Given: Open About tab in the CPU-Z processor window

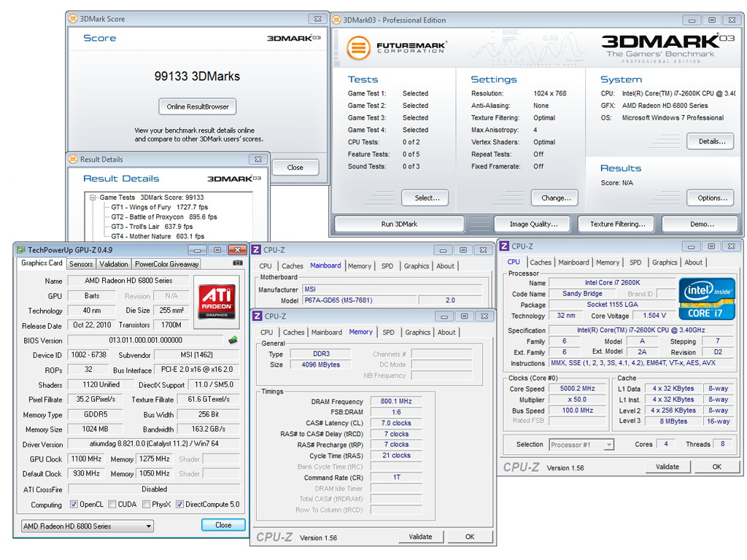Looking at the screenshot, I should 694,262.
